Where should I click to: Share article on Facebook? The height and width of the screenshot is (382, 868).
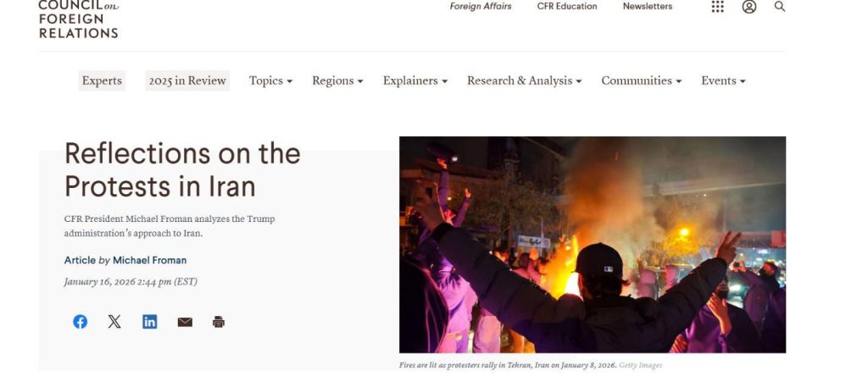point(81,322)
